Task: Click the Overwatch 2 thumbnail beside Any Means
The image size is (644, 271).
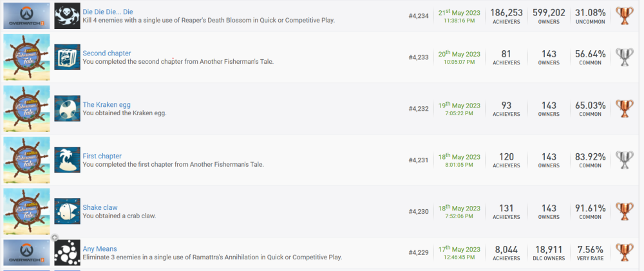Action: 26,252
